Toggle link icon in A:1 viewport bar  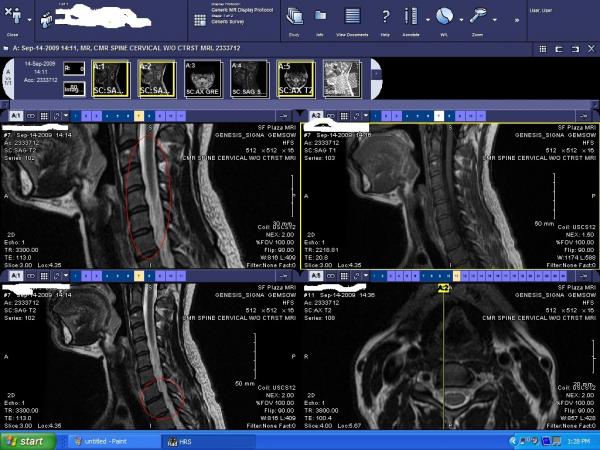[31, 116]
